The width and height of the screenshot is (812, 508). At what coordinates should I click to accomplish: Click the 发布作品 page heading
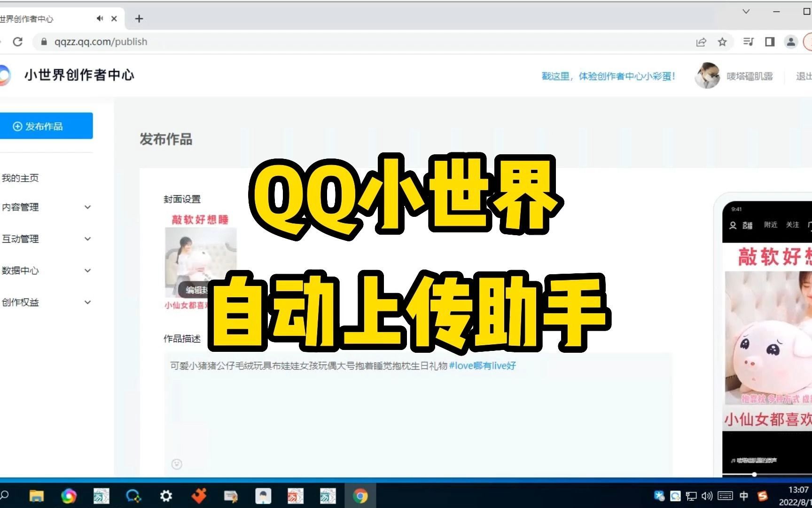coord(166,139)
